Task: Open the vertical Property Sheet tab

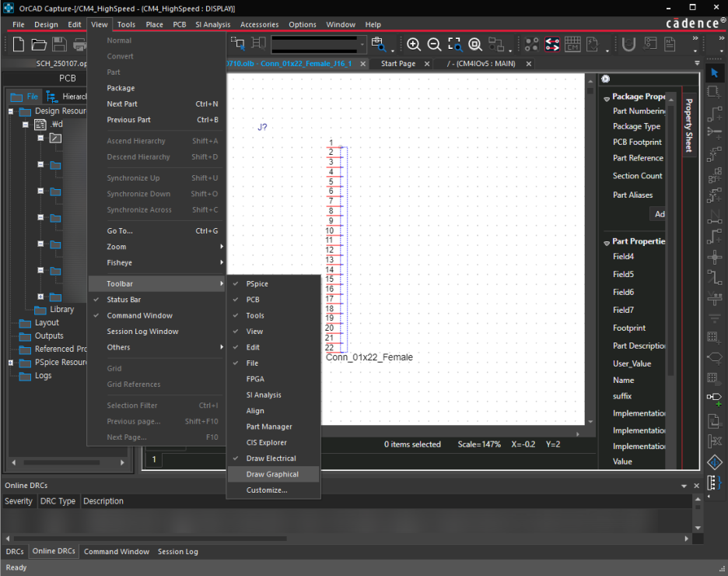Action: (x=689, y=125)
